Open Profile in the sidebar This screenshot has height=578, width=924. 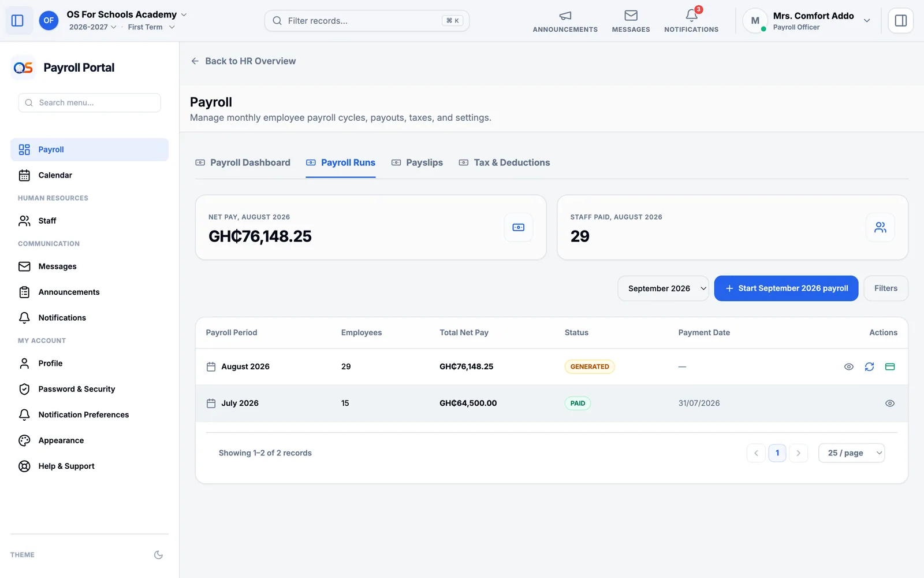[x=90, y=364]
